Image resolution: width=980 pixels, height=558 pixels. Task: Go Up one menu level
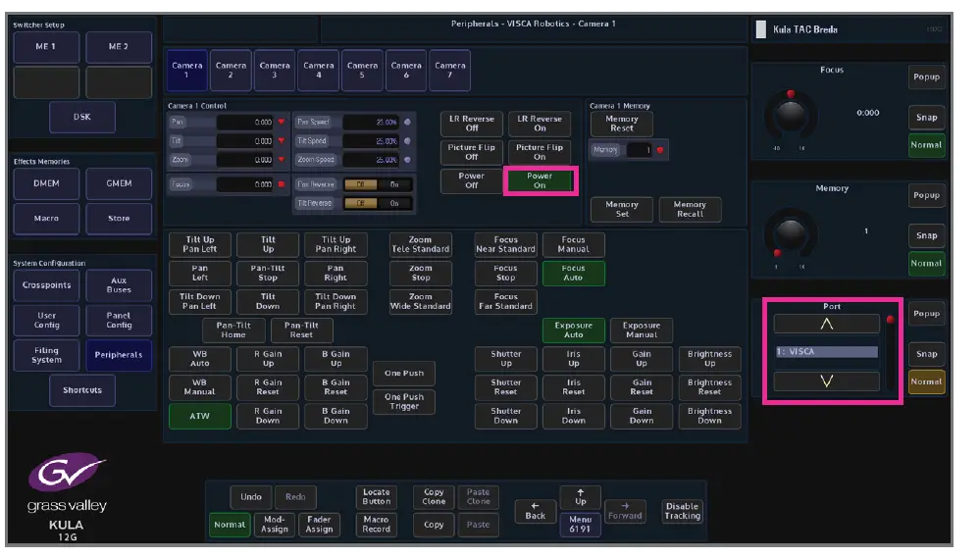pos(580,497)
